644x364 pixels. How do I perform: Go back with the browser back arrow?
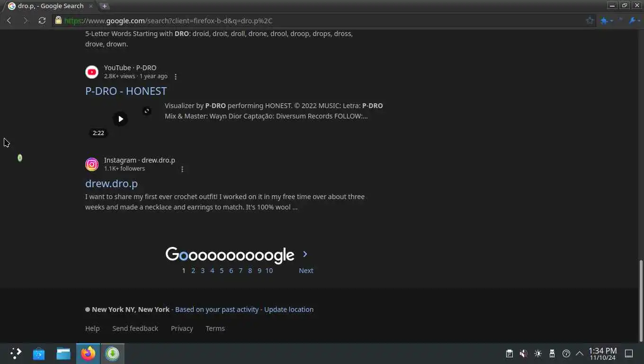9,20
